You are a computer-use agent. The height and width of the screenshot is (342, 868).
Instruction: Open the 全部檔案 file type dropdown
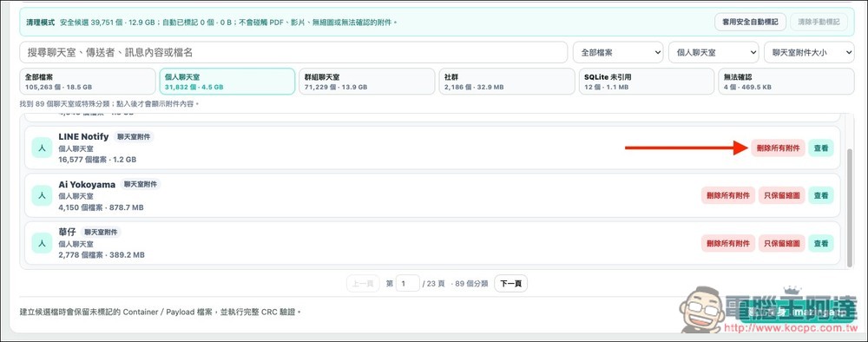pos(618,53)
